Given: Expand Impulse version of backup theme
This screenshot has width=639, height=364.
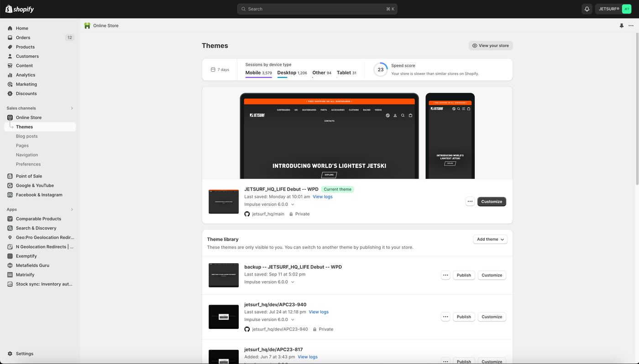Looking at the screenshot, I should [x=293, y=282].
